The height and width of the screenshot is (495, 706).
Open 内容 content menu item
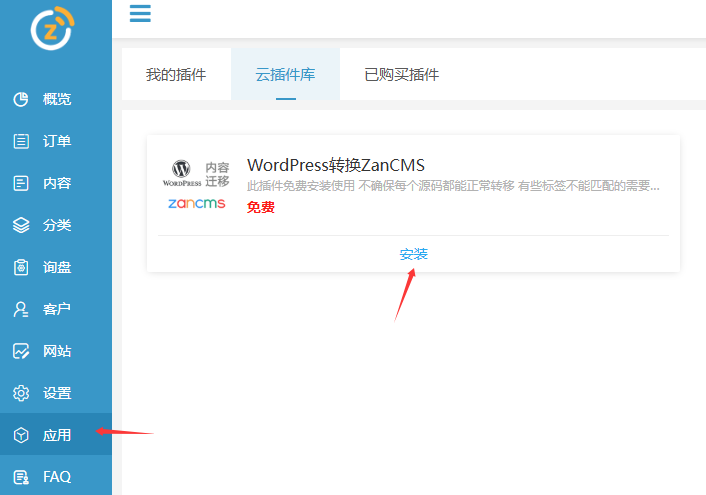click(56, 183)
